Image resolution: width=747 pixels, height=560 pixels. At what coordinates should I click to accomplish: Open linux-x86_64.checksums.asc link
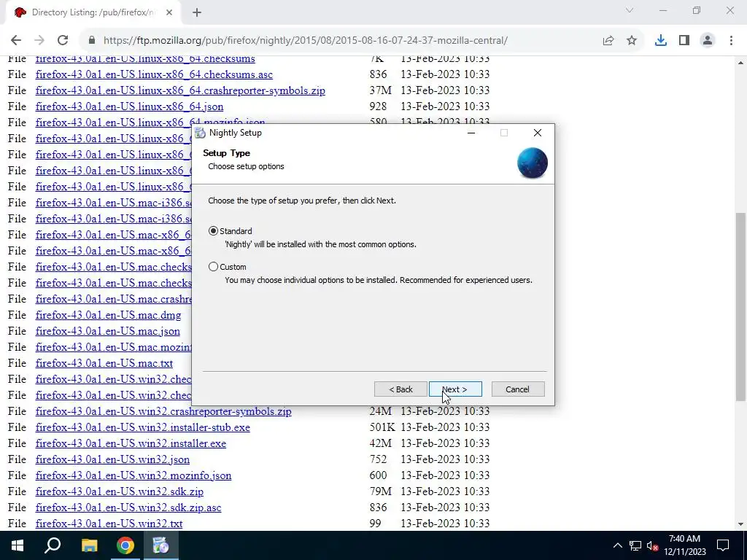(155, 74)
